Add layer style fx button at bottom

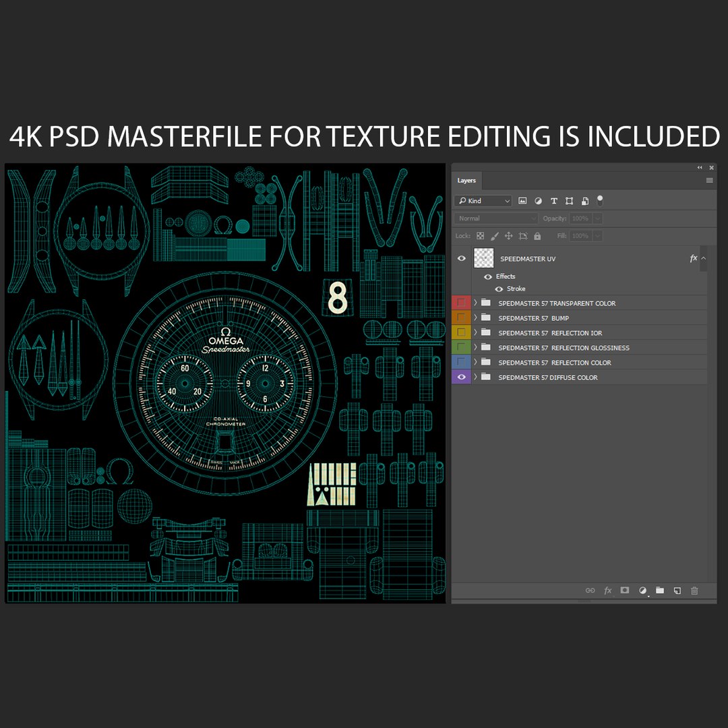pos(608,590)
